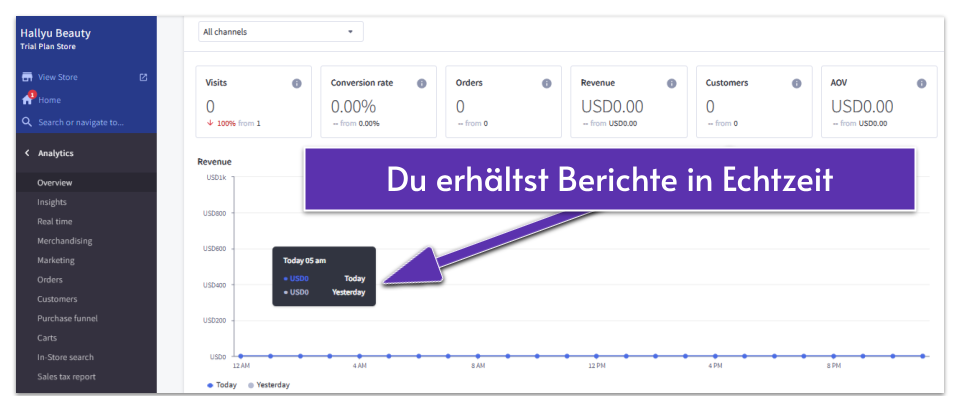Screen dimensions: 960x396
Task: Click the Trial Plan Store label
Action: pyautogui.click(x=48, y=47)
